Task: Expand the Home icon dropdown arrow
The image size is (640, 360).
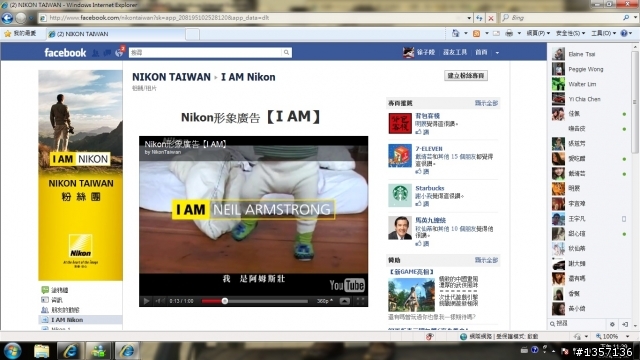Action: pos(466,33)
